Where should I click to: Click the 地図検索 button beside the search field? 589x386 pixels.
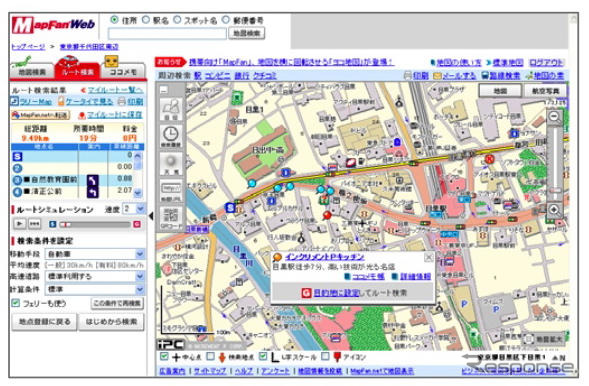[x=246, y=33]
